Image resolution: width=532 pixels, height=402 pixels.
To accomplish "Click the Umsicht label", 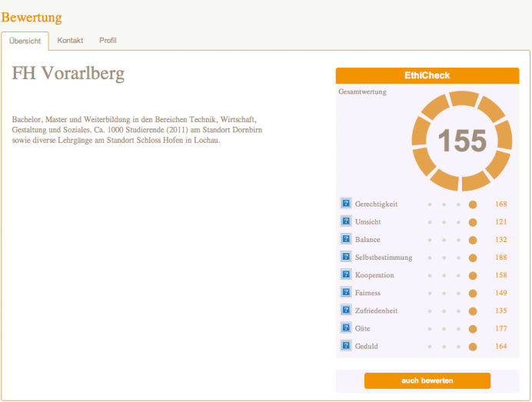I will coord(368,222).
